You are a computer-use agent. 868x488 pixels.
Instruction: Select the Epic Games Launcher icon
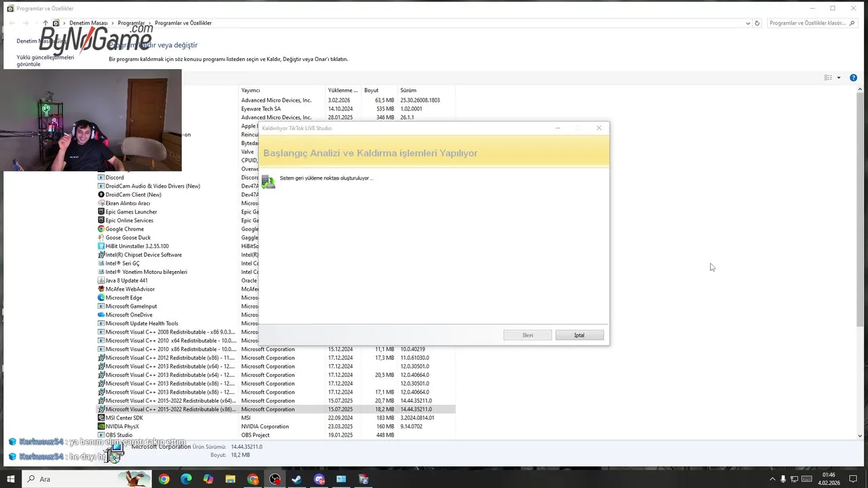[x=101, y=212]
